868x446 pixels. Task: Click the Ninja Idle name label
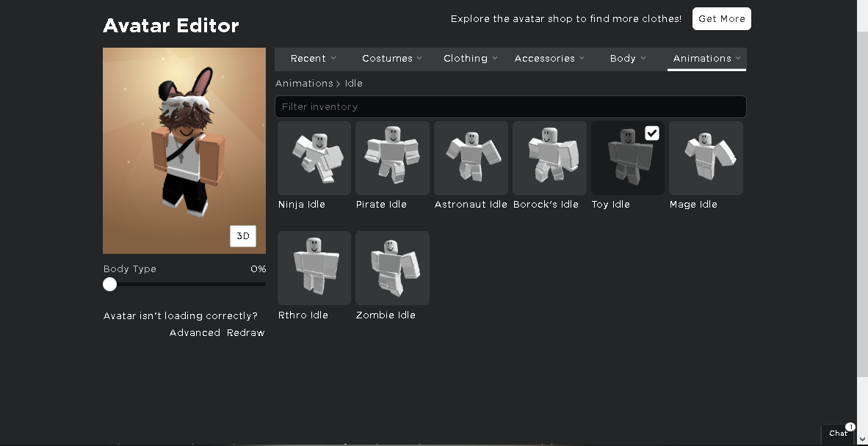[x=302, y=205]
